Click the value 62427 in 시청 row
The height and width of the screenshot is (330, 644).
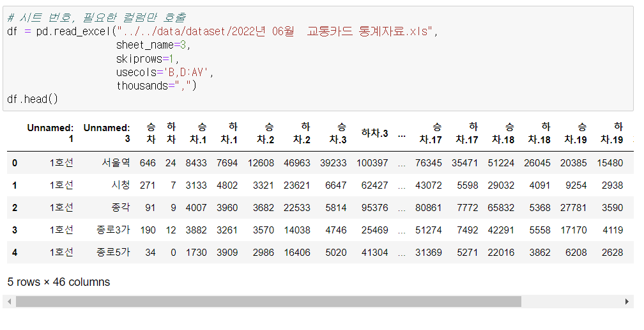coord(374,185)
